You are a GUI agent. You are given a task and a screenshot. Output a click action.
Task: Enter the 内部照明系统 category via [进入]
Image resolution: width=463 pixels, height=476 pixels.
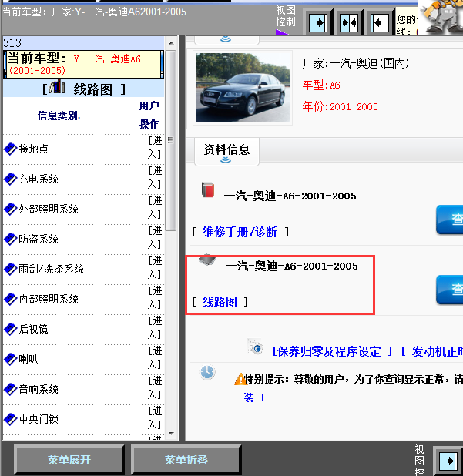tap(155, 298)
